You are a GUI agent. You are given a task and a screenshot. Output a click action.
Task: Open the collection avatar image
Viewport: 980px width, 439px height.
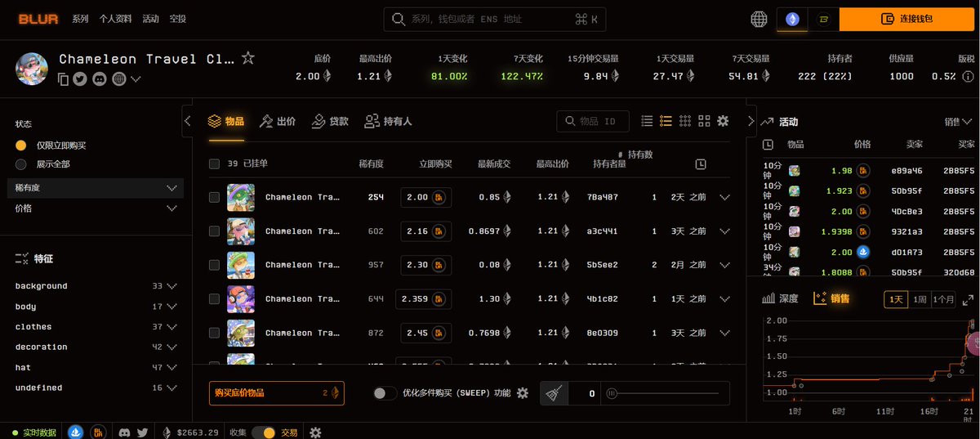point(32,69)
